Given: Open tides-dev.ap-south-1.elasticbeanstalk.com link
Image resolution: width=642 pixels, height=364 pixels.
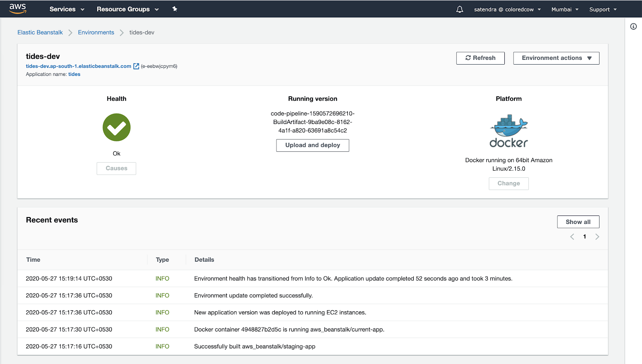Looking at the screenshot, I should click(x=79, y=66).
